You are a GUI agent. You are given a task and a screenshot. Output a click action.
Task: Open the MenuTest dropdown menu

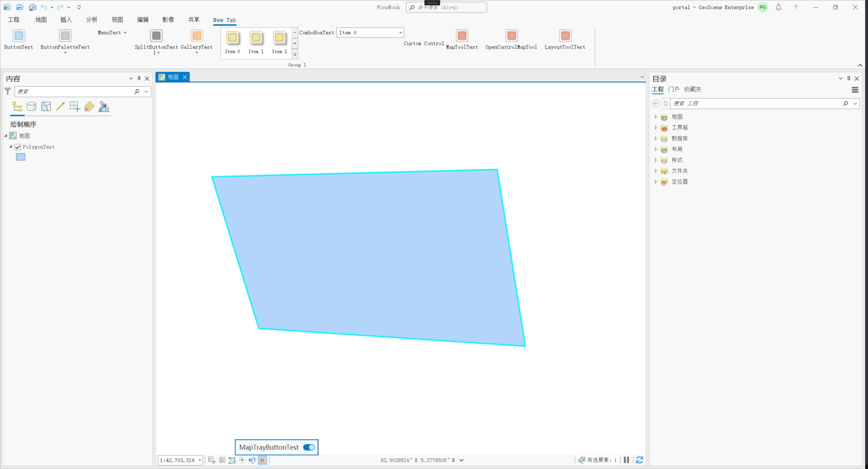pyautogui.click(x=112, y=32)
